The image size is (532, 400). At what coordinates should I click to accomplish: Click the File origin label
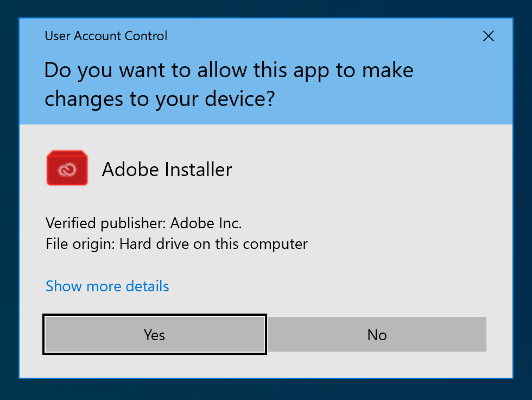(x=80, y=244)
